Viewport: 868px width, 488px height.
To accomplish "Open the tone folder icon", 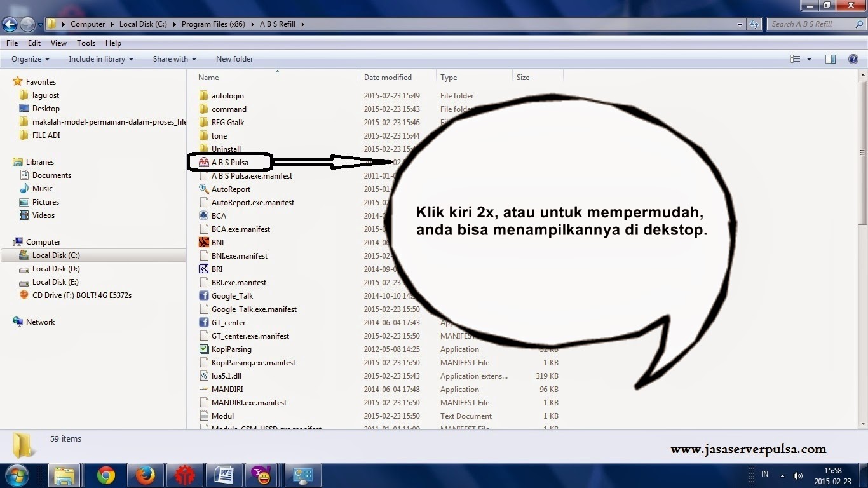I will 203,135.
